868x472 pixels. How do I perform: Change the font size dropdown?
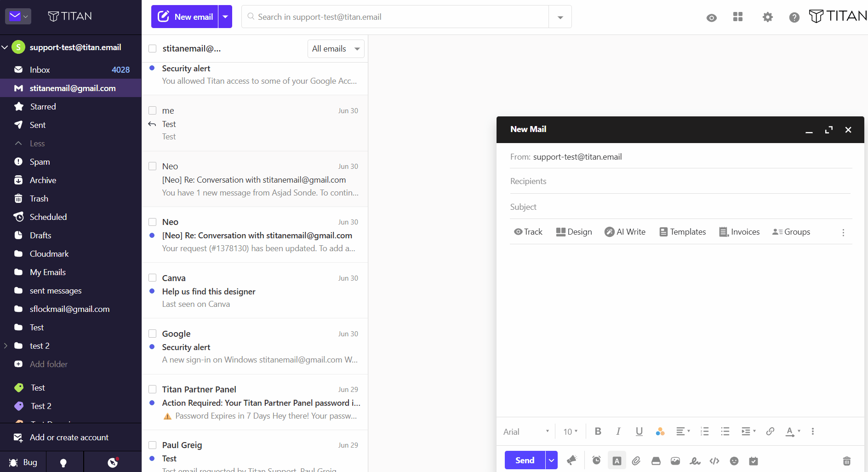tap(571, 432)
